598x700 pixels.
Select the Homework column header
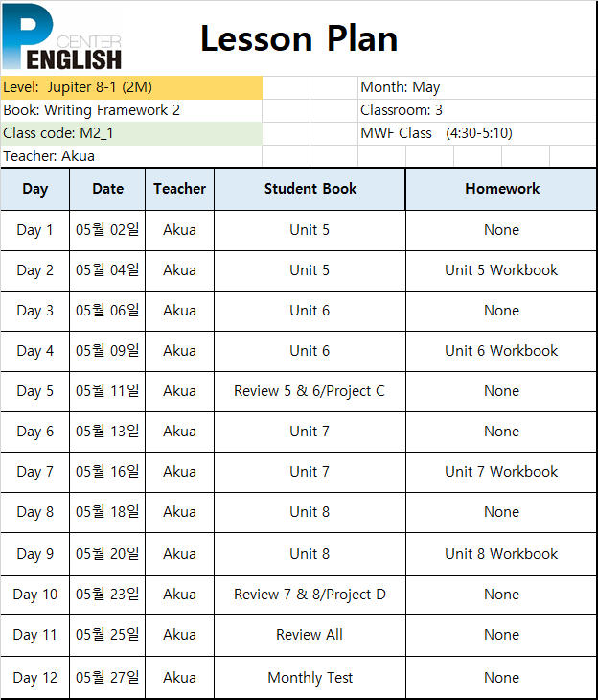point(501,189)
